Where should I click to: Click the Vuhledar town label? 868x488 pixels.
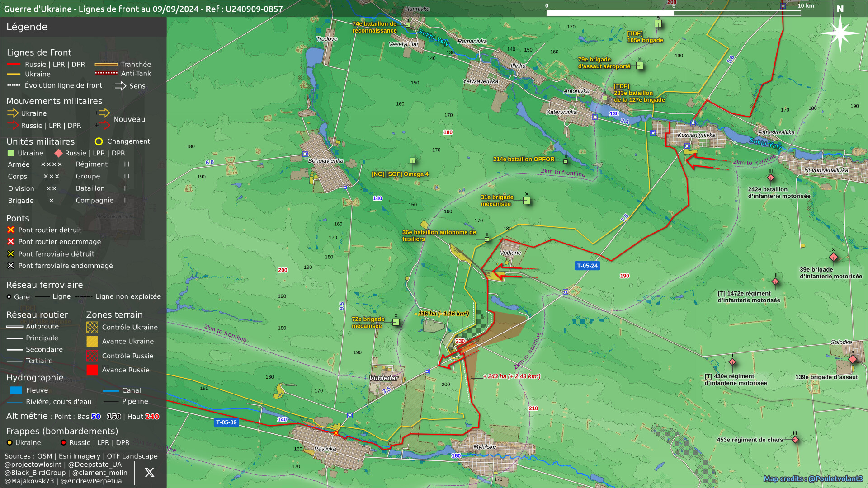pos(384,378)
